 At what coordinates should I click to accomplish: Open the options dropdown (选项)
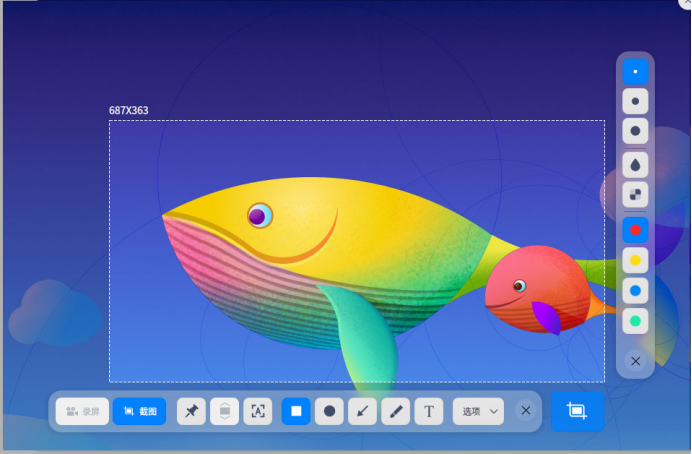click(x=478, y=411)
